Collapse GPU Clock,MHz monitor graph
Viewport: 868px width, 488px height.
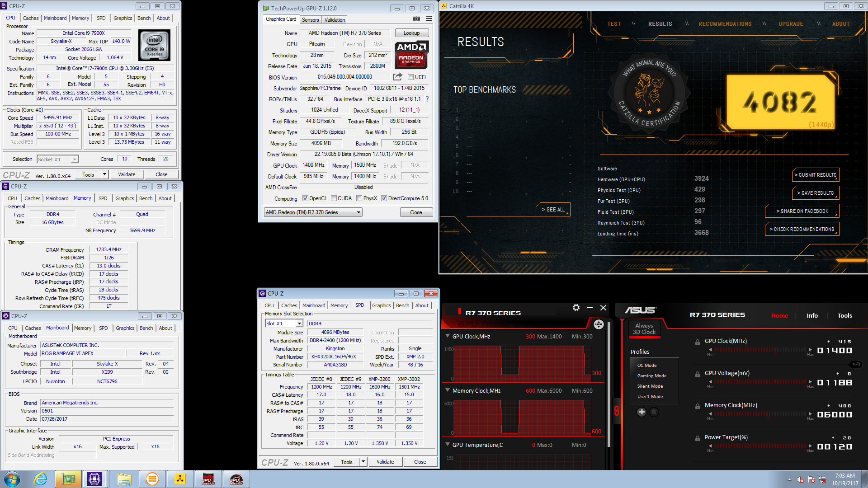[448, 336]
